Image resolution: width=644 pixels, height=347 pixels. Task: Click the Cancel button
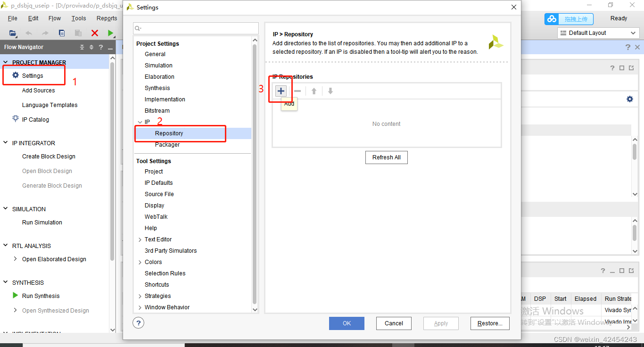pyautogui.click(x=394, y=323)
